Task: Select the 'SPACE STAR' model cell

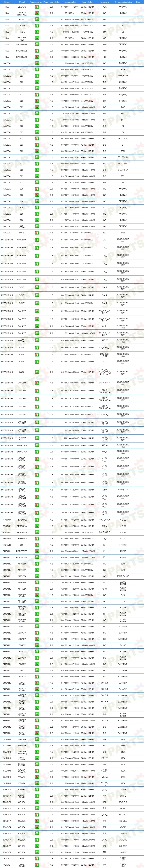Action: [x=22, y=490]
